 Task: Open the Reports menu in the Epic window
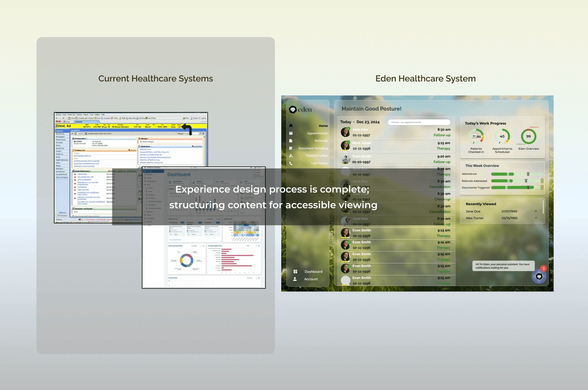(x=86, y=115)
